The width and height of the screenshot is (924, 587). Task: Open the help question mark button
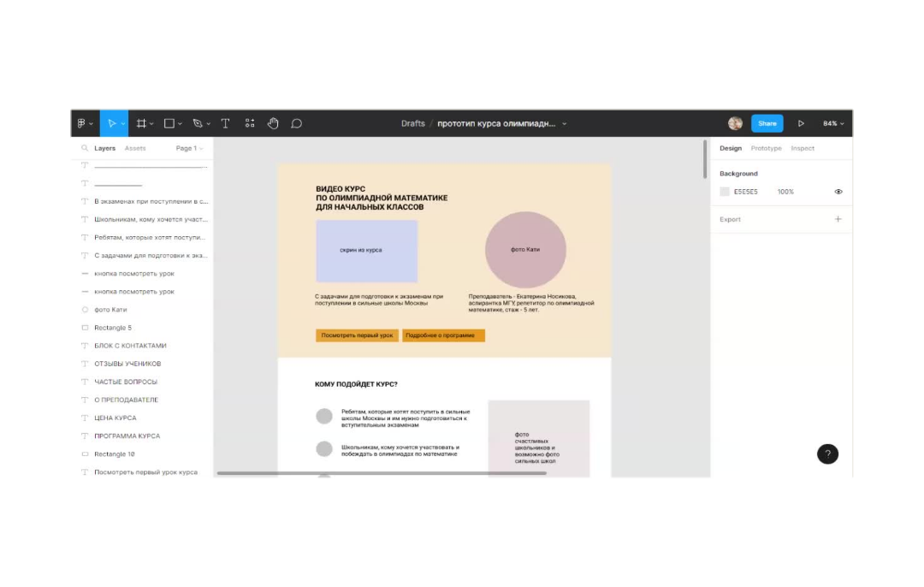(827, 454)
